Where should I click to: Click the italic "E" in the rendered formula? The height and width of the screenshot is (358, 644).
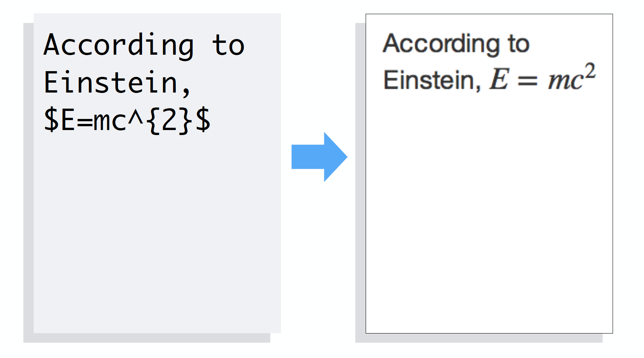tap(499, 80)
